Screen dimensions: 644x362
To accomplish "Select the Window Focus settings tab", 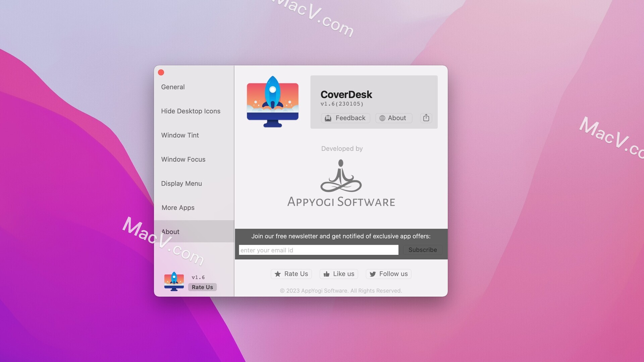I will click(183, 159).
